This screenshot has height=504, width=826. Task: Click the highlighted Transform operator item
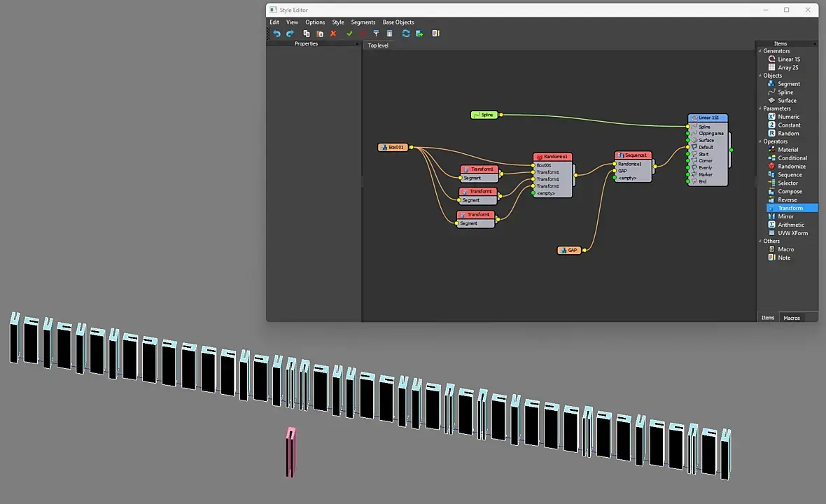(x=792, y=208)
